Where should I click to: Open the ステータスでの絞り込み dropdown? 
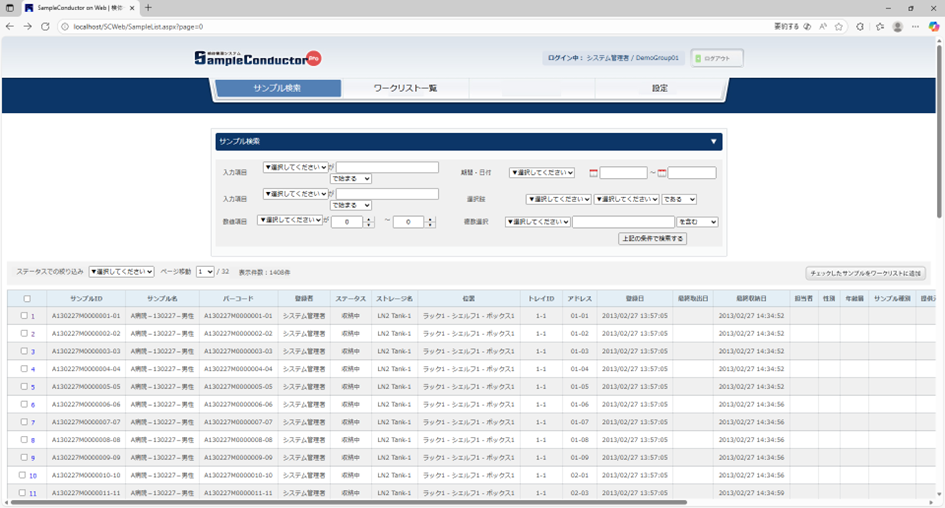(x=121, y=271)
